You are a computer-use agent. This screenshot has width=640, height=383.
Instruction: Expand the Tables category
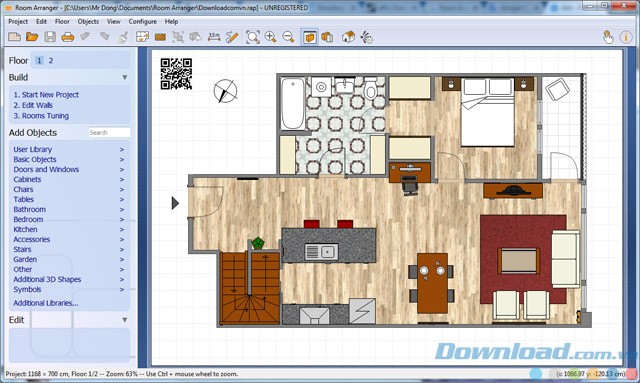tap(69, 199)
